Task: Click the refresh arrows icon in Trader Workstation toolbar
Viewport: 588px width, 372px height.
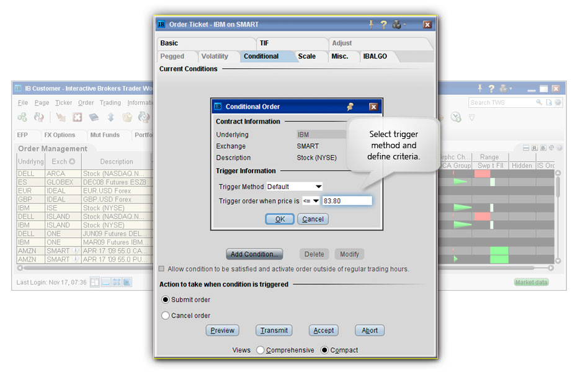Action: [39, 117]
